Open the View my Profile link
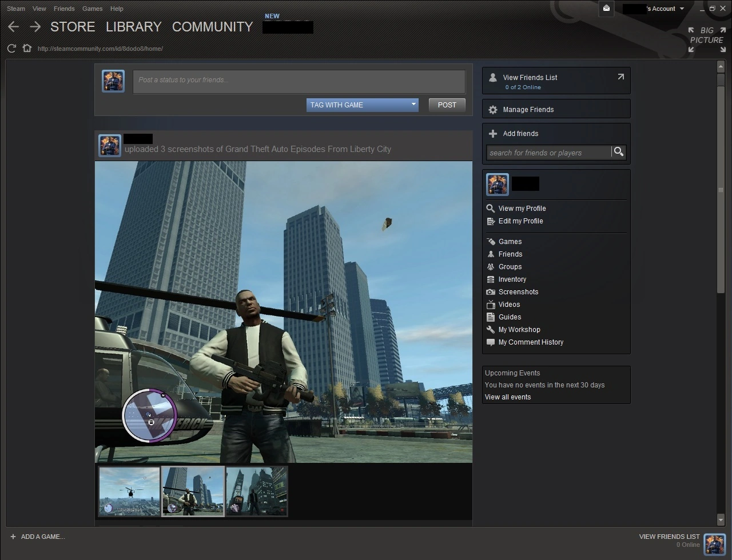 [x=522, y=209]
